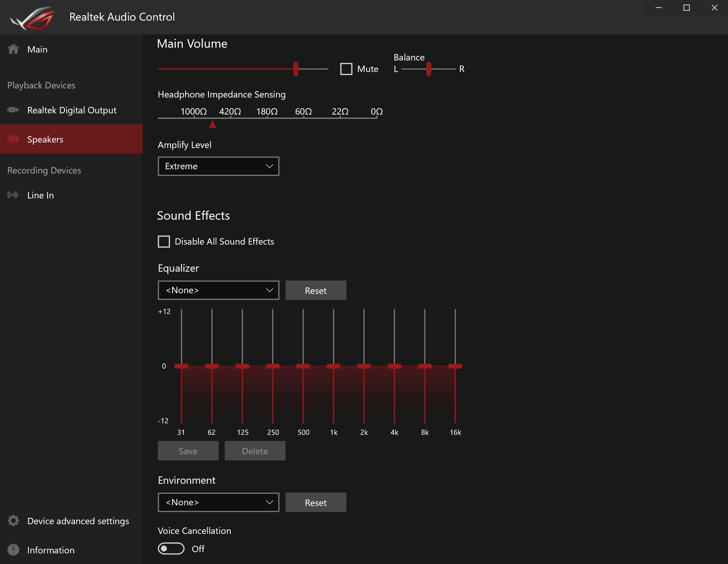The height and width of the screenshot is (564, 728).
Task: Click the Playback Devices section label
Action: pyautogui.click(x=41, y=85)
